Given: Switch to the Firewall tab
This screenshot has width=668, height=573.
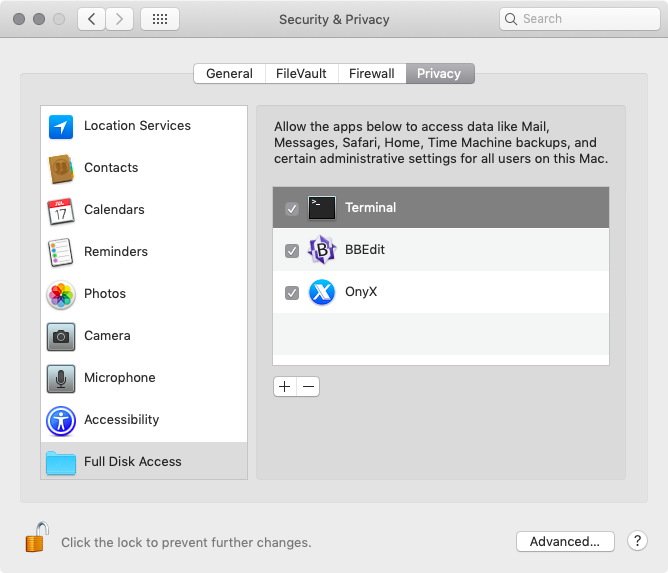Looking at the screenshot, I should pos(371,74).
